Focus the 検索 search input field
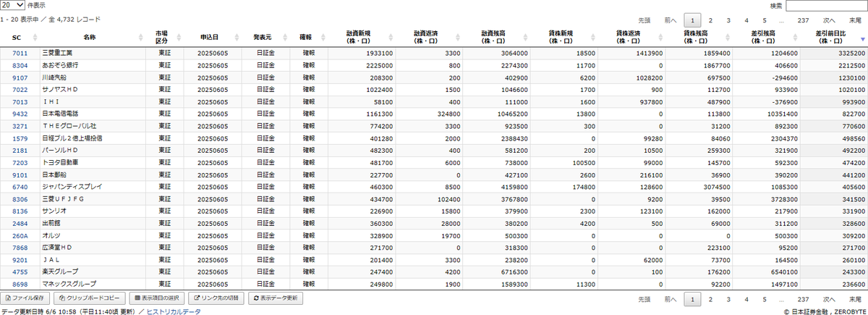Screen dimensions: 868x315 coord(826,6)
